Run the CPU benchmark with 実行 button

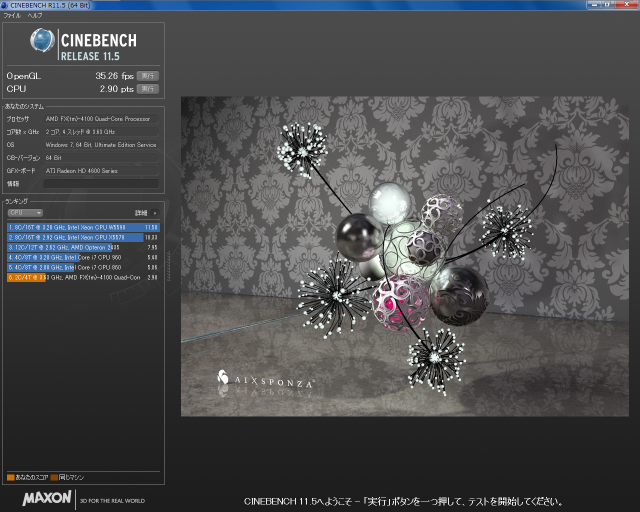point(147,89)
